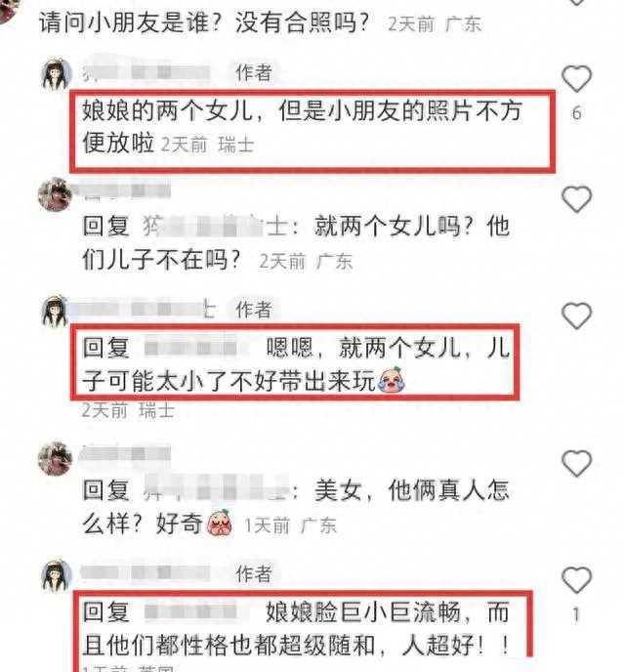
Task: Like the reply 娘娘脸巨小巨流畅
Action: (x=576, y=580)
